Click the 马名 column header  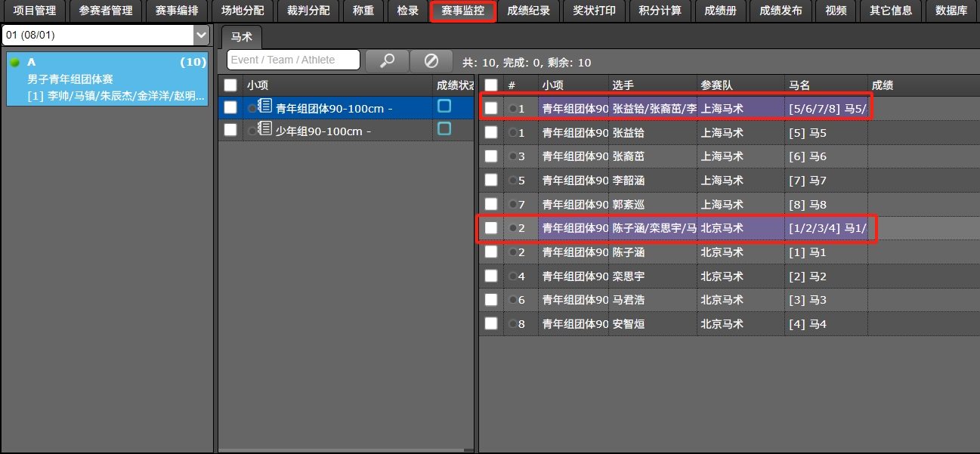[x=799, y=85]
